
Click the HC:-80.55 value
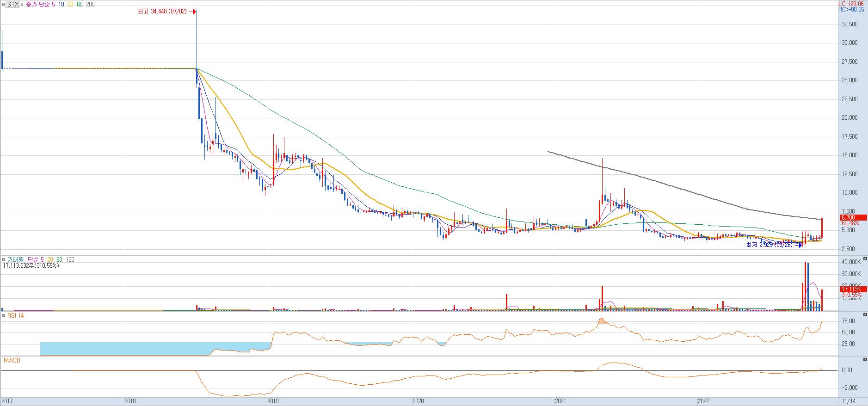click(x=851, y=9)
